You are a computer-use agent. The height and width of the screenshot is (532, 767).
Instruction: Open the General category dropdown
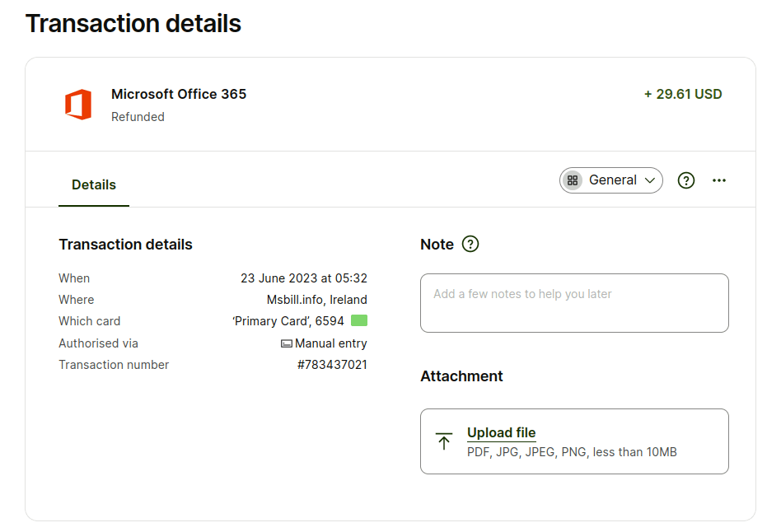point(611,180)
